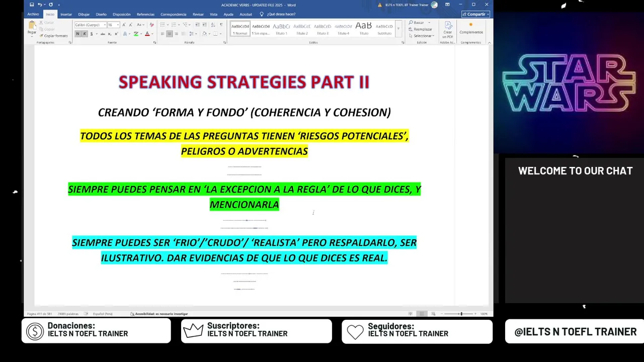Viewport: 644px width, 362px height.
Task: Align paragraph to the right
Action: point(176,34)
